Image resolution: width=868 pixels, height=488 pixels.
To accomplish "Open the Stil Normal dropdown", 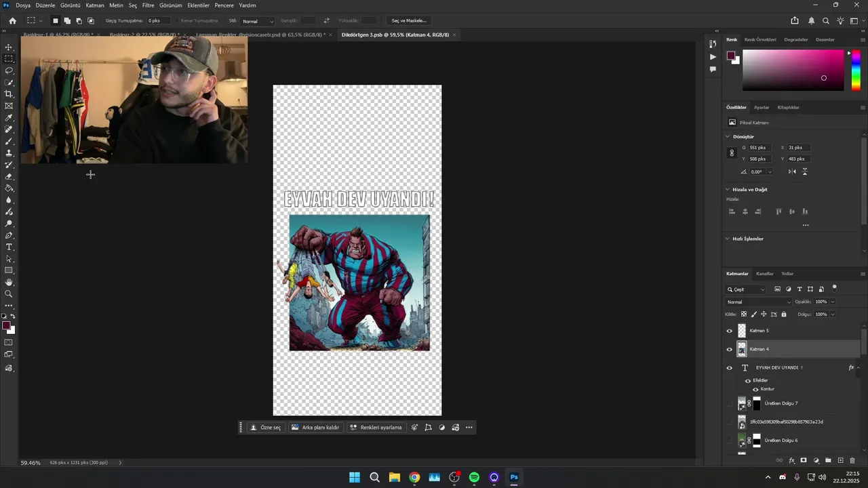I will tap(258, 21).
